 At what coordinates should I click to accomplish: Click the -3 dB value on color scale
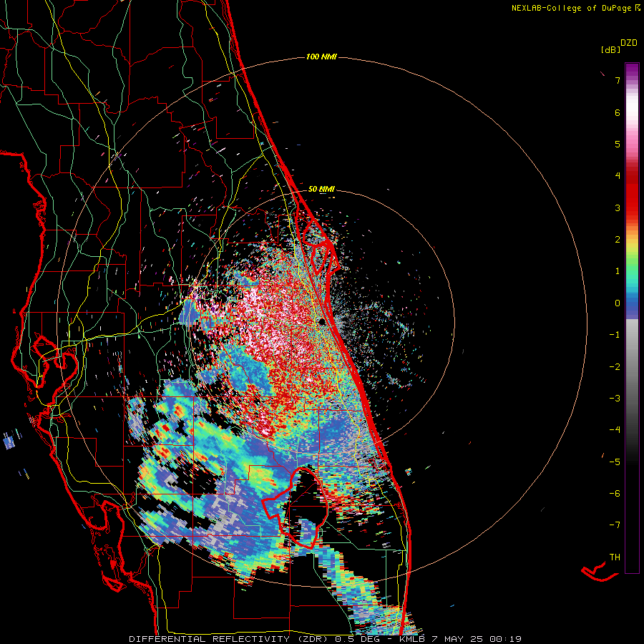click(x=615, y=399)
